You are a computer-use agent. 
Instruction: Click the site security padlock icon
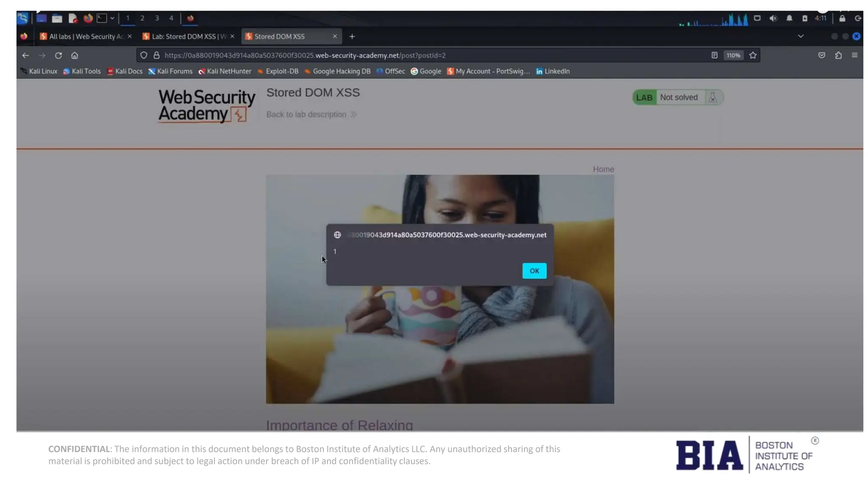[x=156, y=55]
